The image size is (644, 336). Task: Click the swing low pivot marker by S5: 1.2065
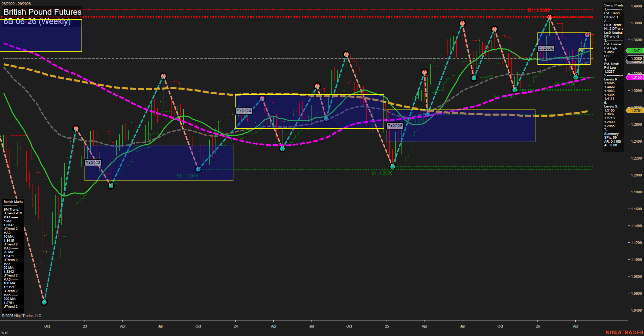[198, 169]
